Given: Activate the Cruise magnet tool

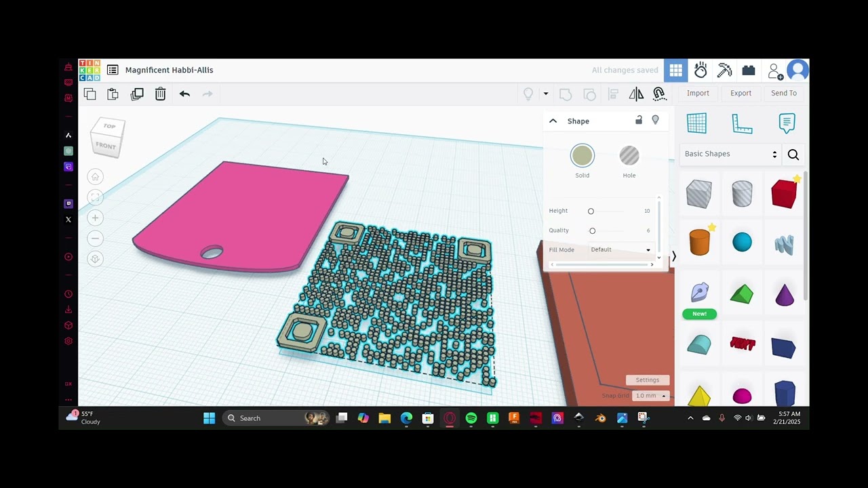Looking at the screenshot, I should coord(659,94).
